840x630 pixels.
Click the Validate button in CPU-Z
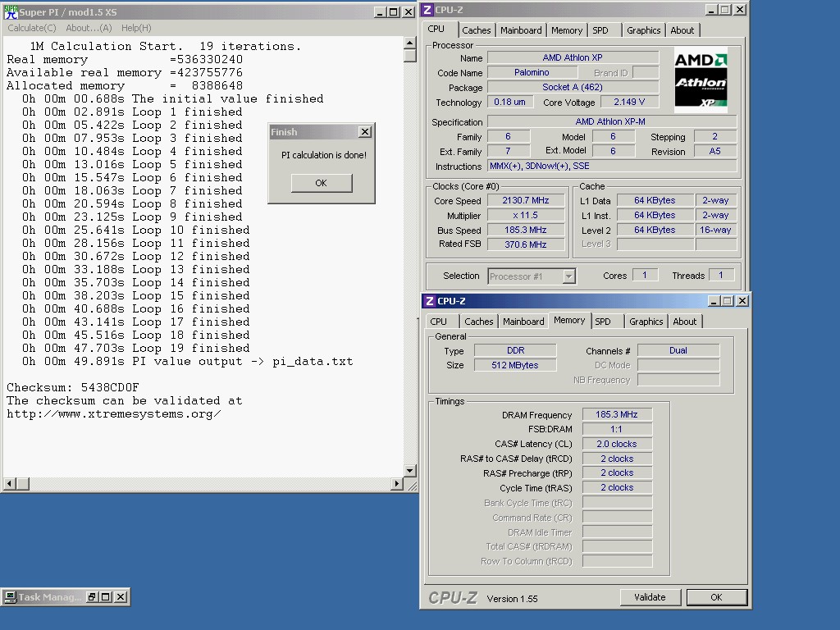tap(650, 597)
